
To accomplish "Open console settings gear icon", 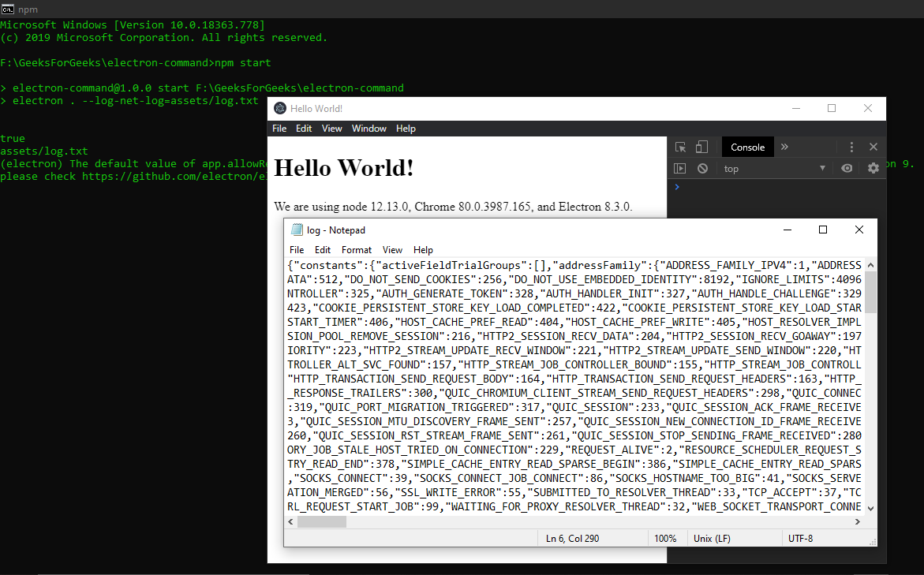I will (873, 169).
